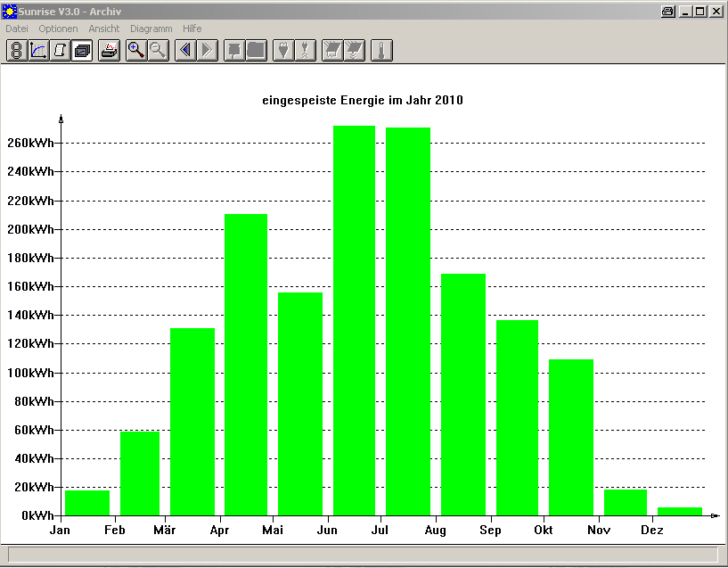Select the Apr energy bar

[246, 365]
